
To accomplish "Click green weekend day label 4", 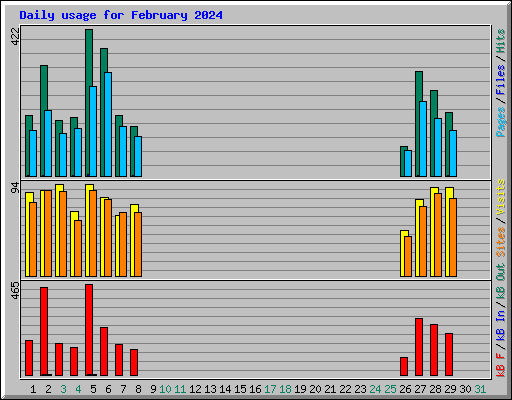I will coord(78,389).
